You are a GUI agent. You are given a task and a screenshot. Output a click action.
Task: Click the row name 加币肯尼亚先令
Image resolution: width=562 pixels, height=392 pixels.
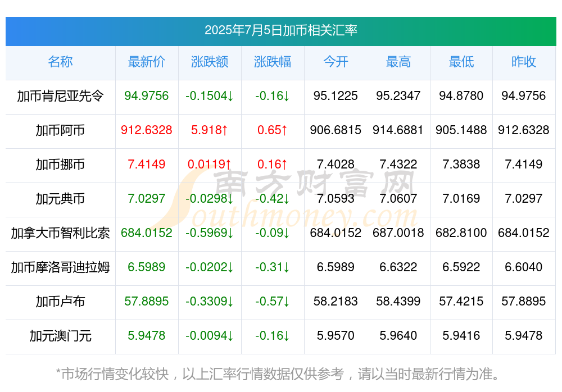pos(60,96)
